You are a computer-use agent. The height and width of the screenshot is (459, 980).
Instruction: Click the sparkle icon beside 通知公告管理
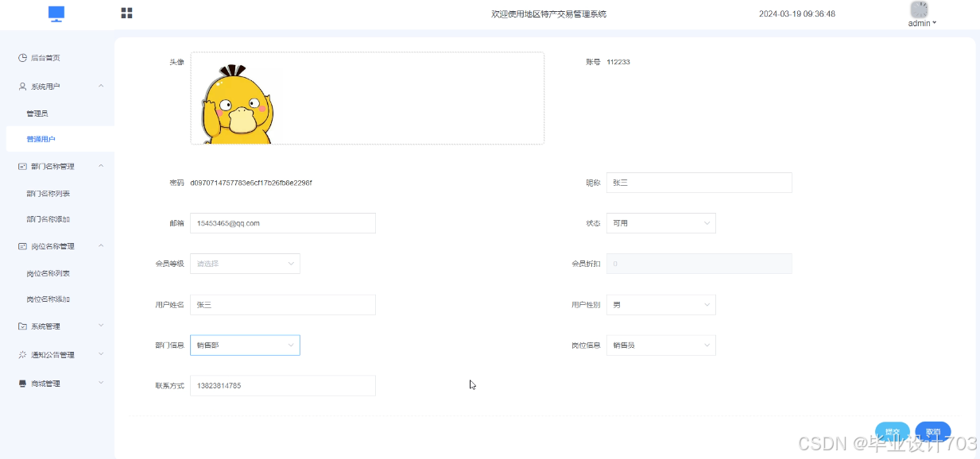click(23, 355)
